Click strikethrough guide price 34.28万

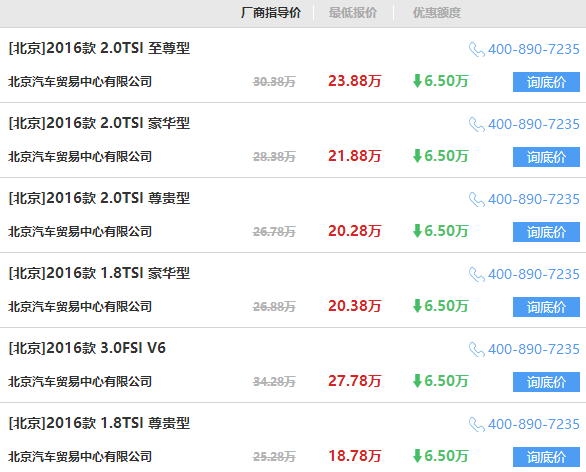[x=274, y=382]
